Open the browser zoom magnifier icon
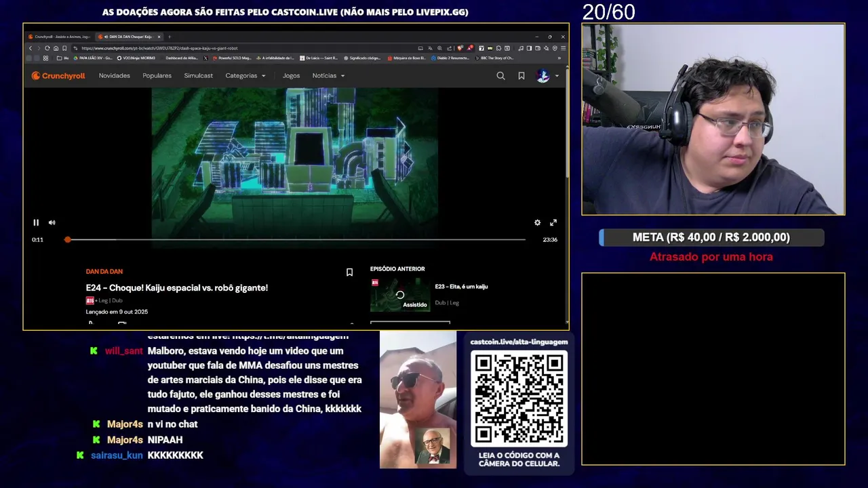This screenshot has width=868, height=488. click(439, 48)
